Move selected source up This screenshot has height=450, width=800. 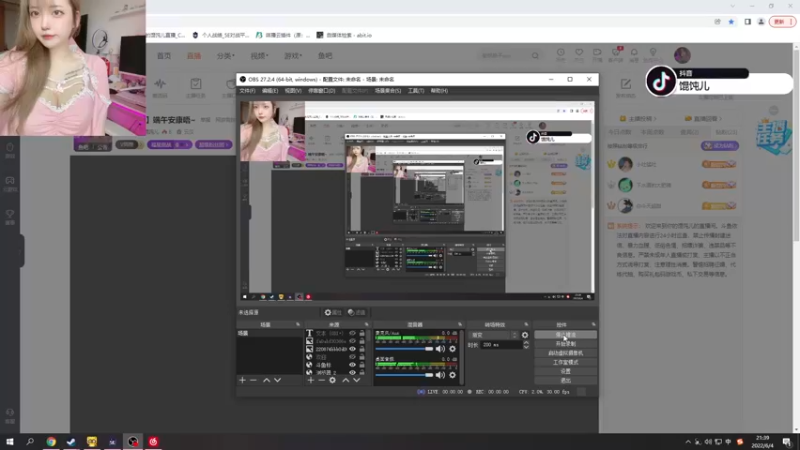coord(345,380)
